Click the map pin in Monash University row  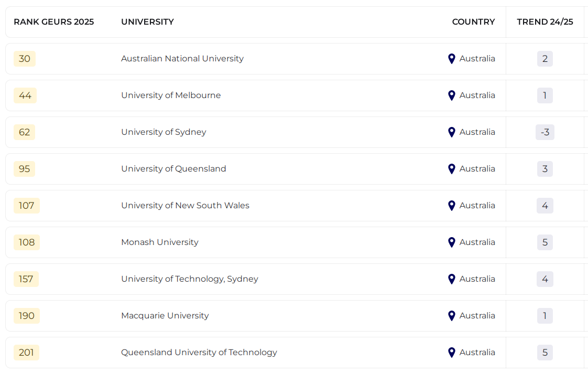point(452,242)
